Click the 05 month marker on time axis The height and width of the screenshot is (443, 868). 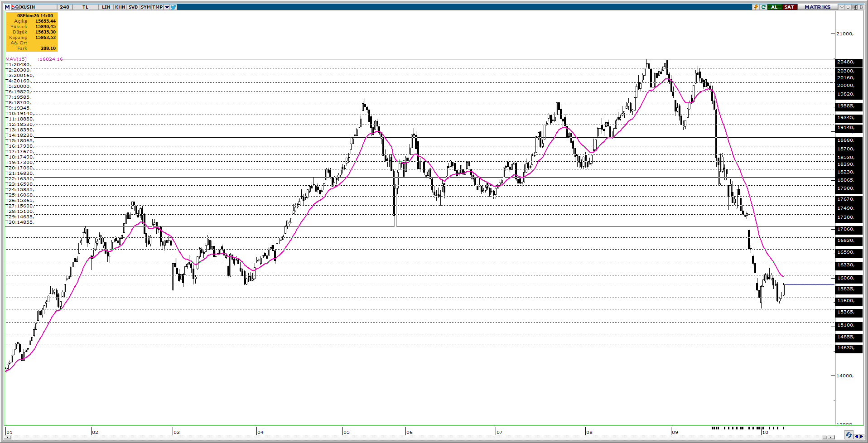point(347,432)
